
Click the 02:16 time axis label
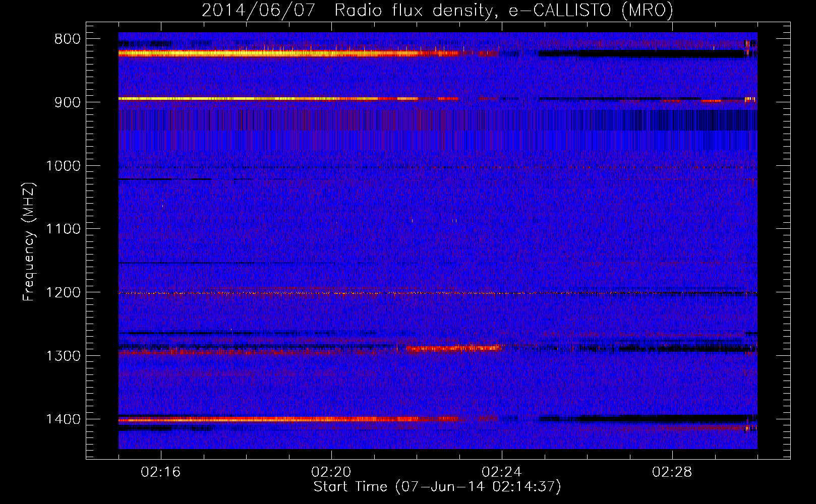[x=161, y=472]
